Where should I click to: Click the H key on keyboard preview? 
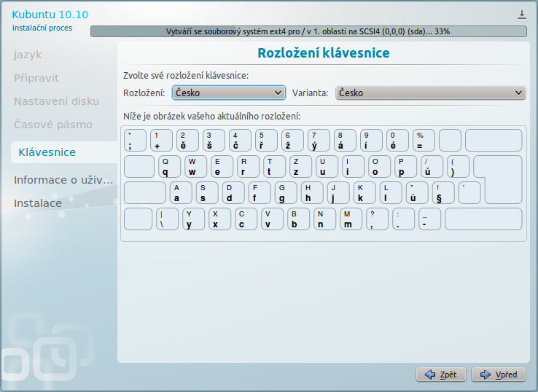312,193
